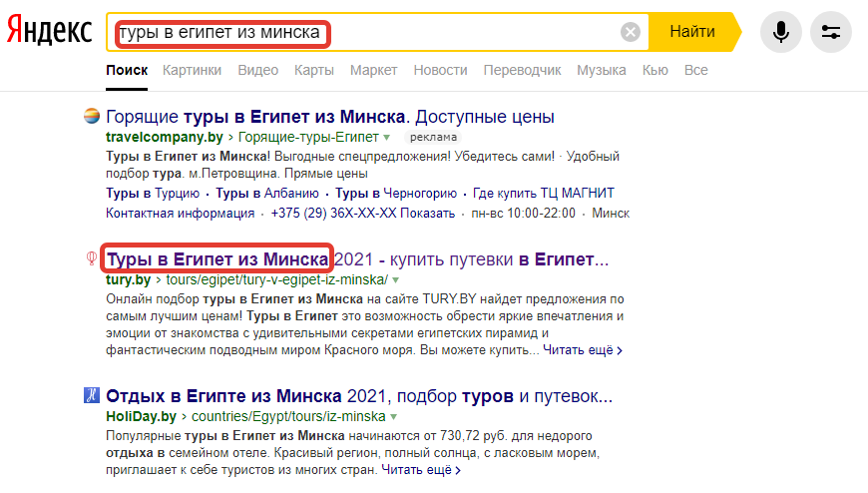Open the Кью tab
Viewport: 868px width, 493px height.
coord(655,70)
